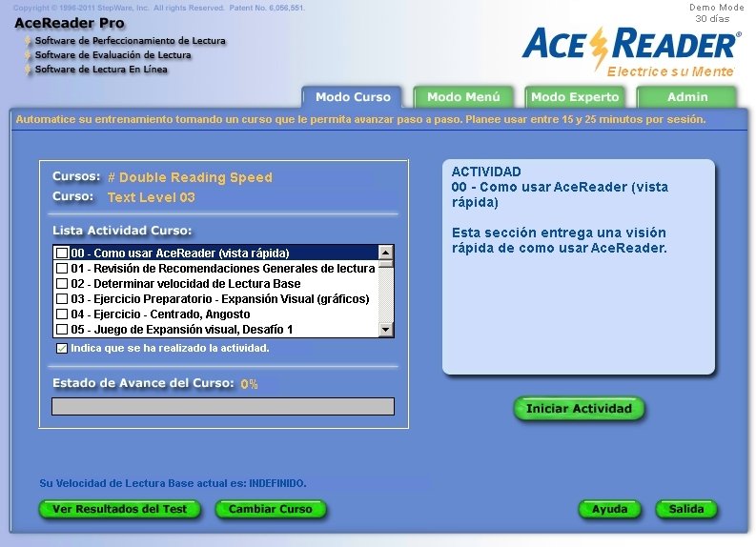Select '04 - Ejercicio - Centrado, Angosto' row
Image resolution: width=756 pixels, height=547 pixels.
[x=215, y=314]
